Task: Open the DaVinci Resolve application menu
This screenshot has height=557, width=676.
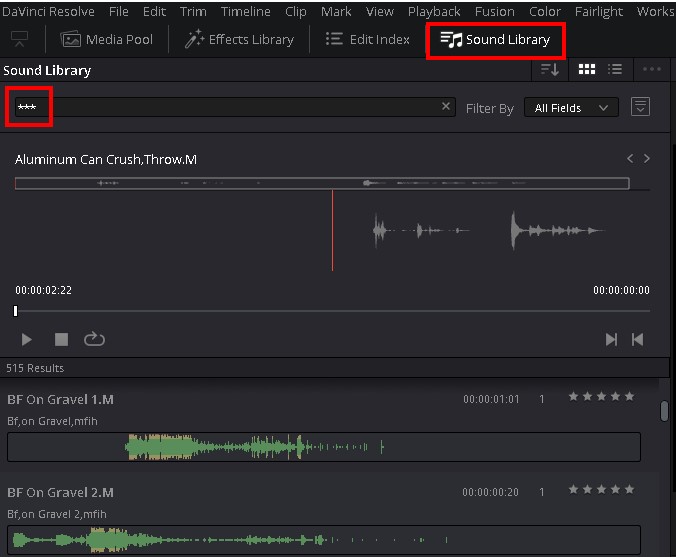Action: pos(47,12)
